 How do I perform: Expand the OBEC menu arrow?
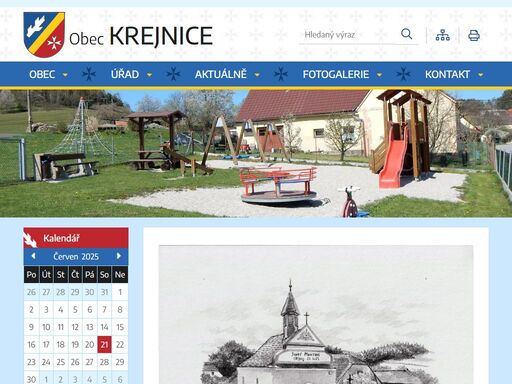pyautogui.click(x=65, y=75)
